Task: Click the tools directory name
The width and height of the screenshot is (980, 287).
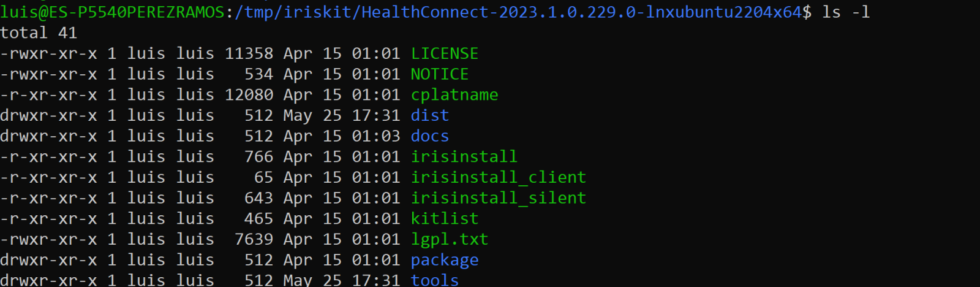Action: [434, 280]
